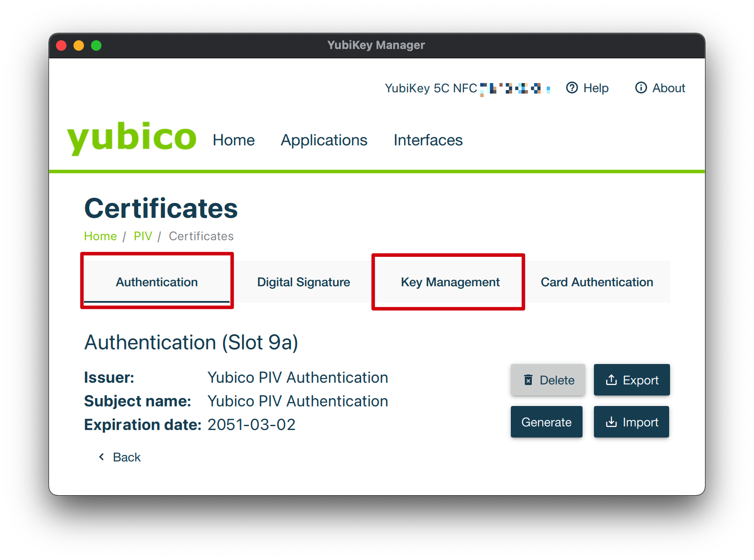
Task: Click the download icon on Import button
Action: pyautogui.click(x=611, y=422)
